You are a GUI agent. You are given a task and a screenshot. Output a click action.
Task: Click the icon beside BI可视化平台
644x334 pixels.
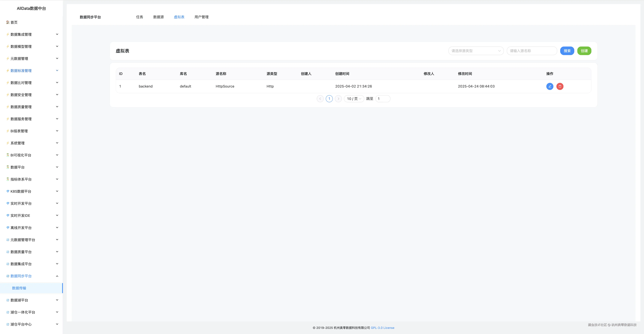[8, 155]
